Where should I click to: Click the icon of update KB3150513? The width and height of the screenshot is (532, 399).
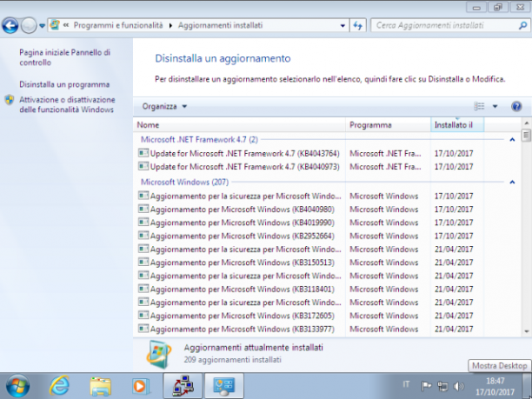point(143,263)
